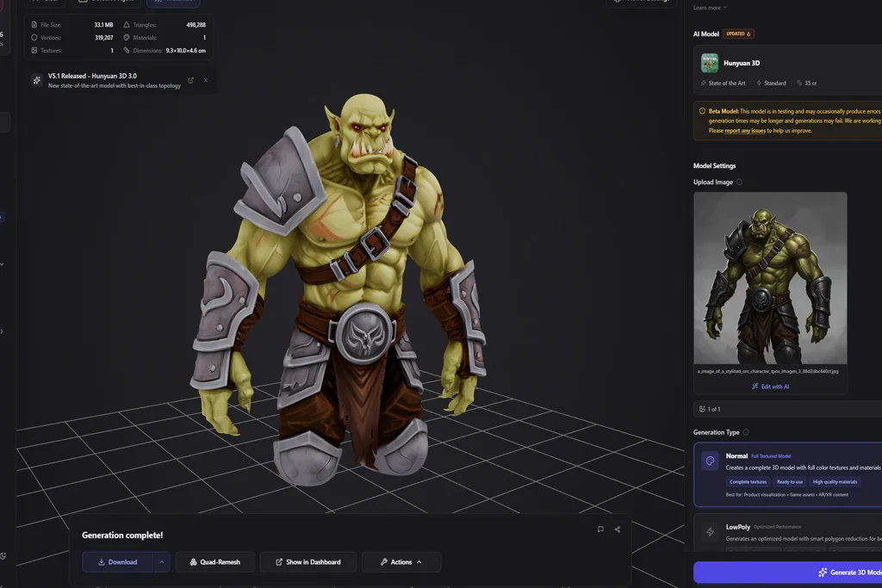
Task: Click the Dimensions ruler icon
Action: [127, 50]
